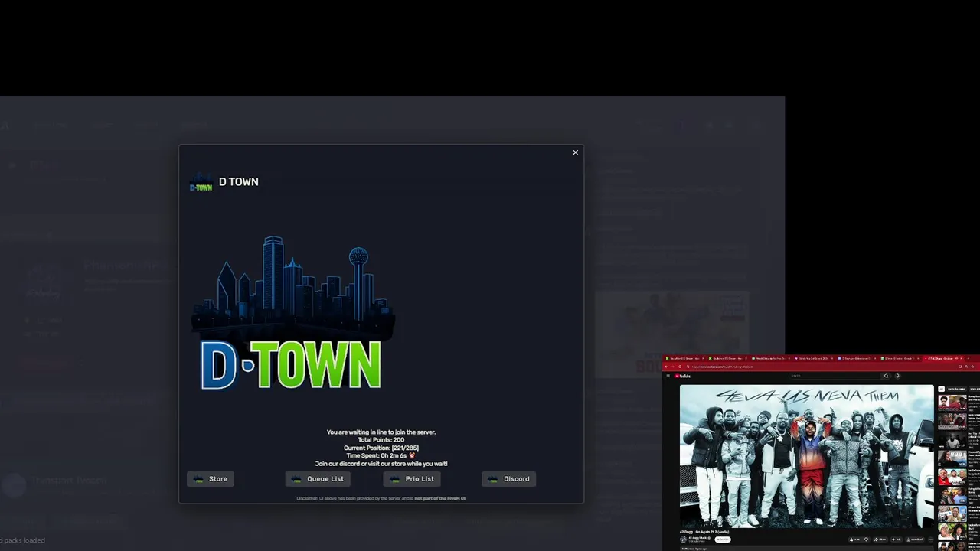
Task: Select the disclaimer text at dialog bottom
Action: point(381,498)
